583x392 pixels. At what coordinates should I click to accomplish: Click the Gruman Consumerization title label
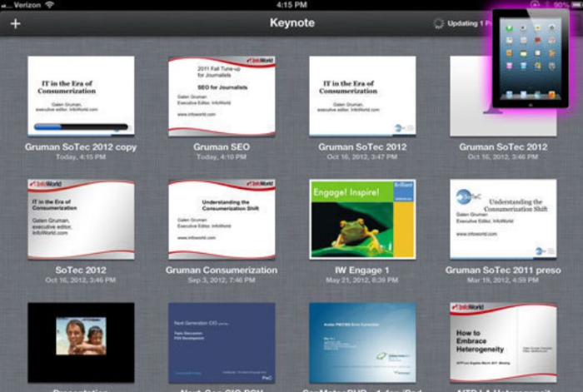click(222, 270)
